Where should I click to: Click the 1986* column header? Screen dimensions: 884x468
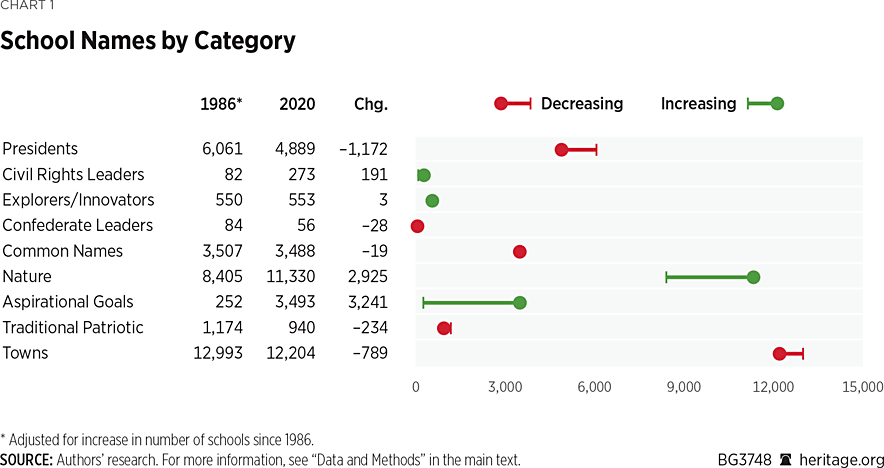[x=222, y=104]
